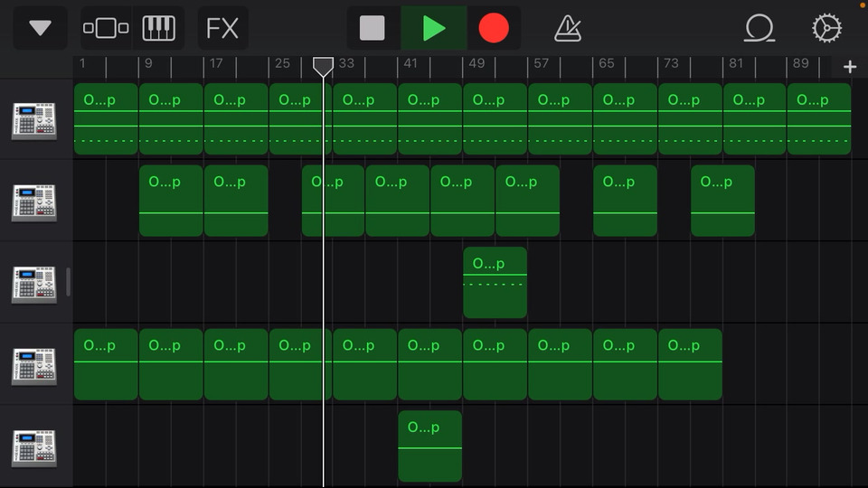Select first track's region at bar 9
868x488 pixels.
171,119
